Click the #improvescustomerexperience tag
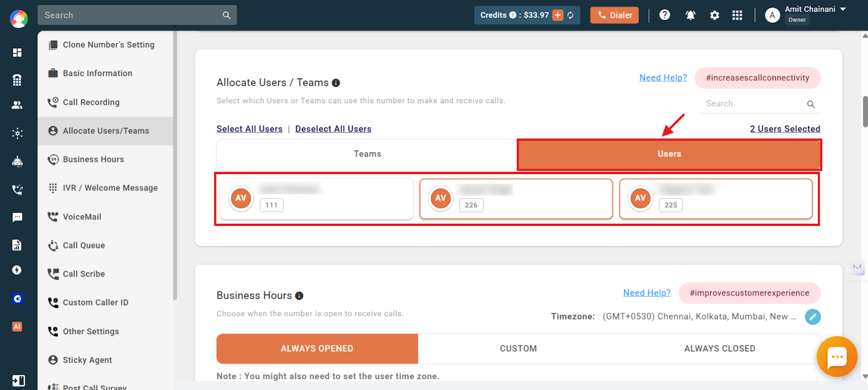The height and width of the screenshot is (390, 868). [x=749, y=293]
